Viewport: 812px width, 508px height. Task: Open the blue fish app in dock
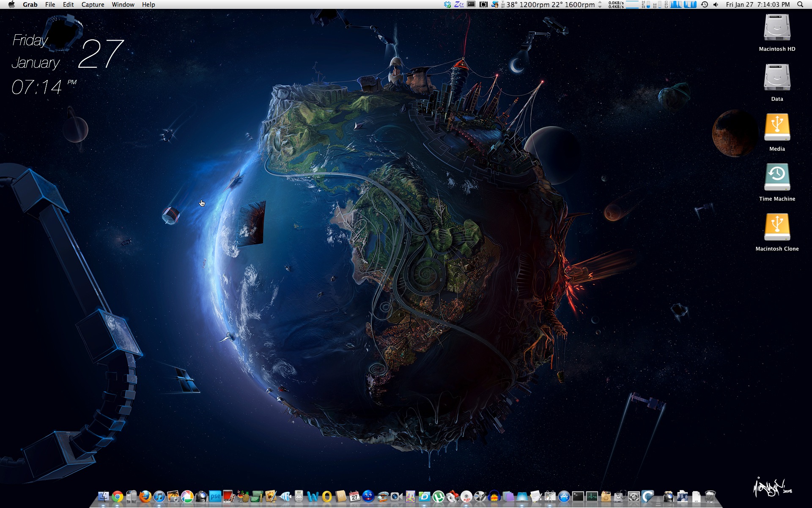tap(285, 496)
